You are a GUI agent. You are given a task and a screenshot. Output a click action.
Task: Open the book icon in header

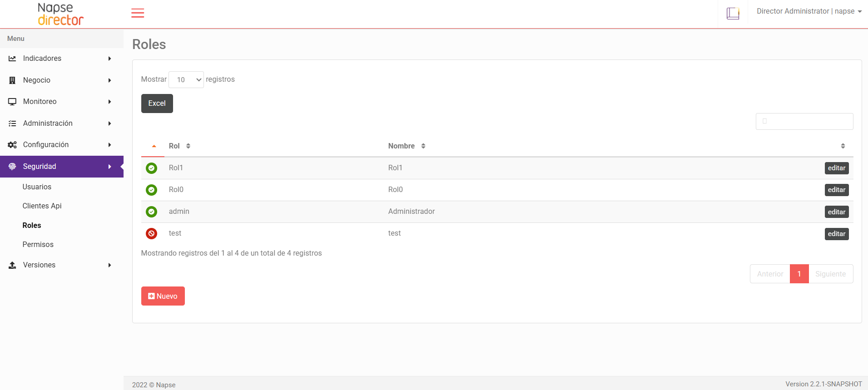click(733, 13)
